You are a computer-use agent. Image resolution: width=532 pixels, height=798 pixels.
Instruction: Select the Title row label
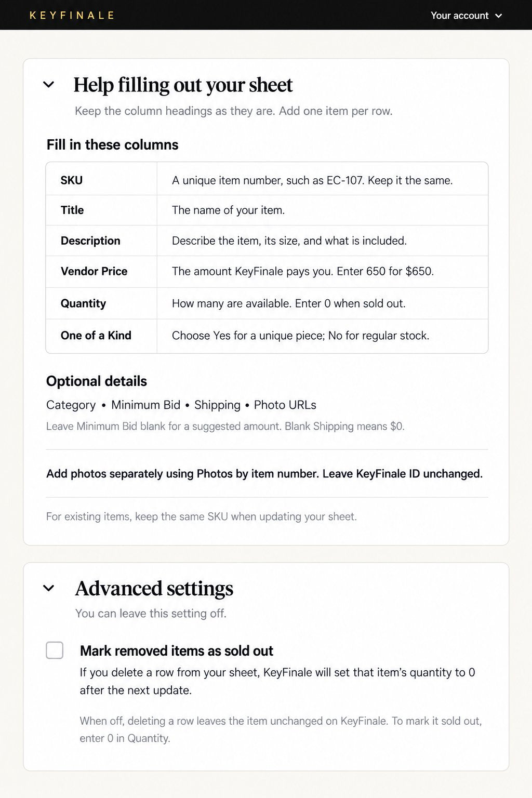(72, 210)
